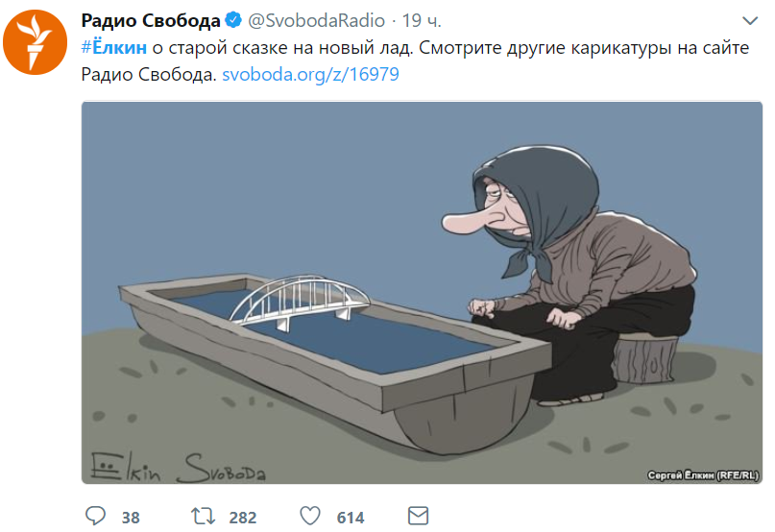Send tweet via envelope message icon
Screen dimensions: 775x532
point(418,516)
